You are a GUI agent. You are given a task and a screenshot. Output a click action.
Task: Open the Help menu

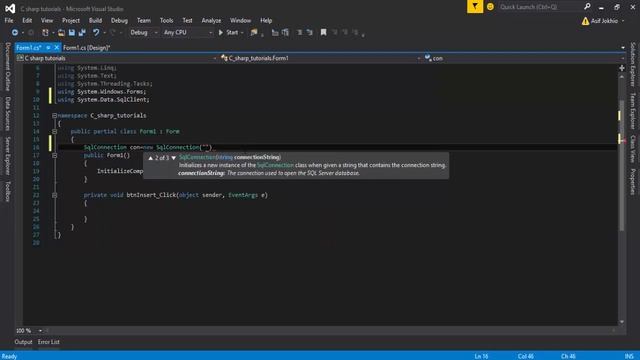266,20
